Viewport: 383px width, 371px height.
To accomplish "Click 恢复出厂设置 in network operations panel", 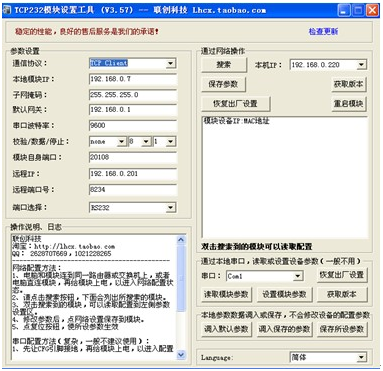I will (235, 104).
